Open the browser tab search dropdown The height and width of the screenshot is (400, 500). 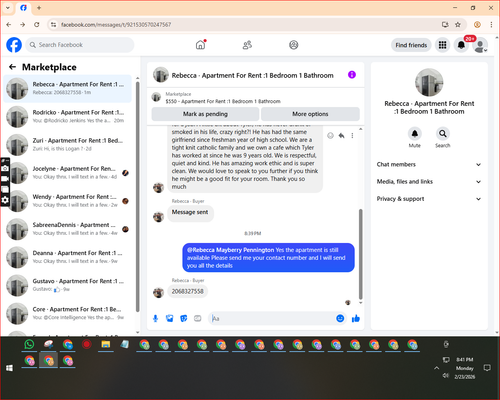click(8, 8)
